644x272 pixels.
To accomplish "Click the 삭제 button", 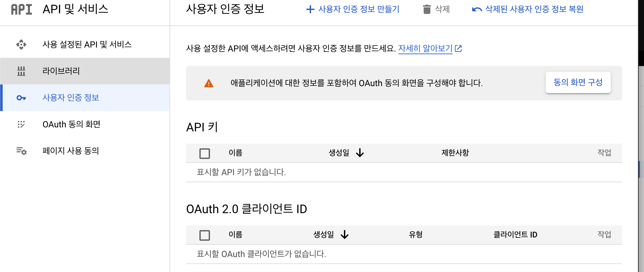I will click(436, 9).
